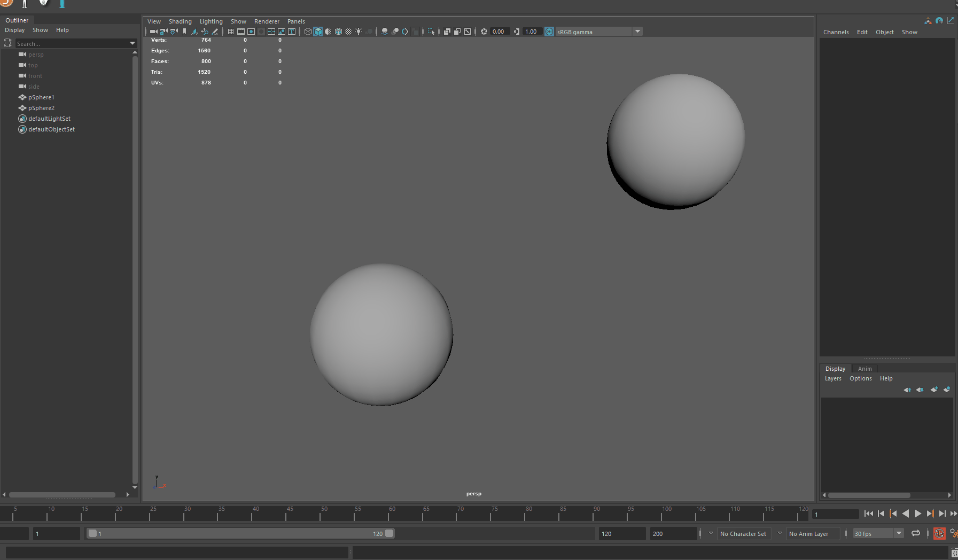Screen dimensions: 958x560
Task: Click the textured display checker icon
Action: (x=348, y=32)
